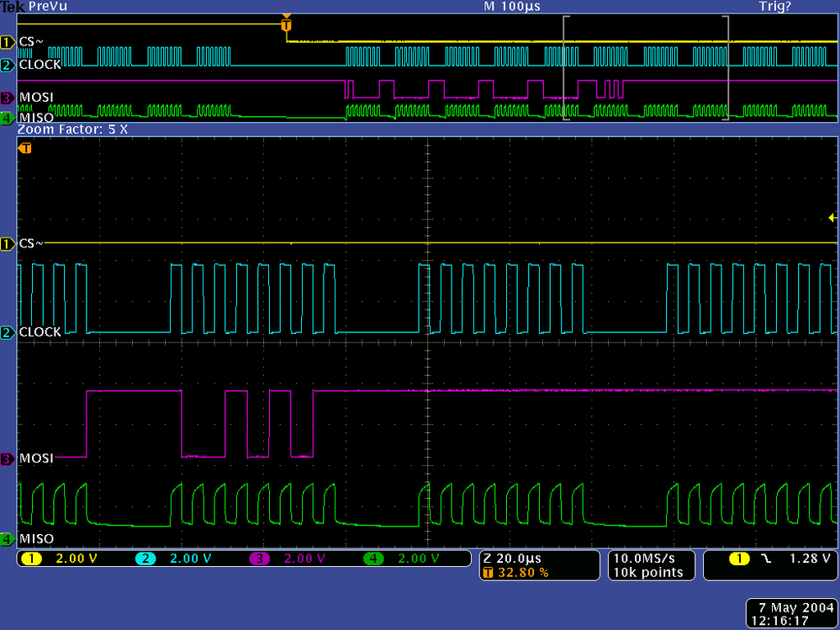Click channel 2 marker in the overview strip
This screenshot has width=840, height=630.
(x=8, y=66)
